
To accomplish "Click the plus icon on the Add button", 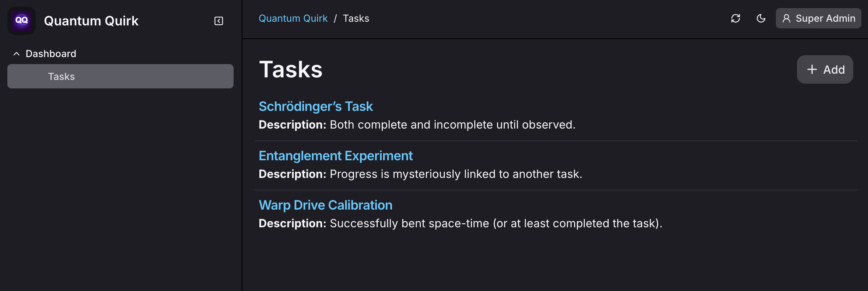I will (812, 69).
